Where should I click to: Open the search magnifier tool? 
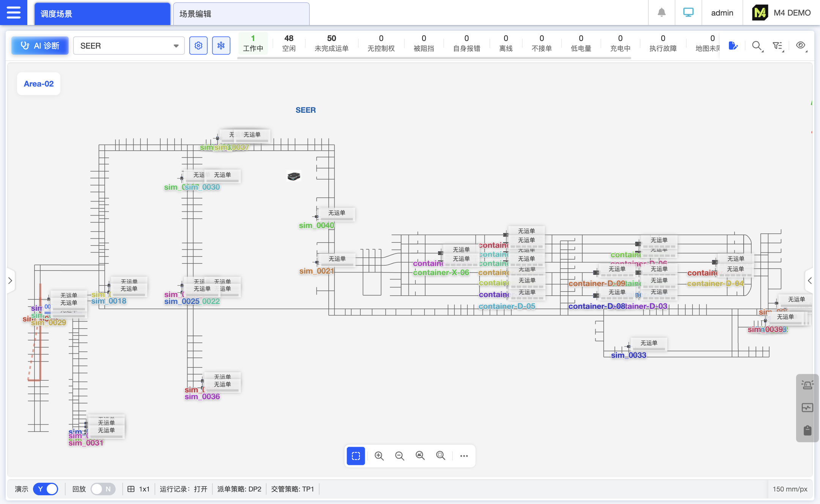pyautogui.click(x=757, y=46)
